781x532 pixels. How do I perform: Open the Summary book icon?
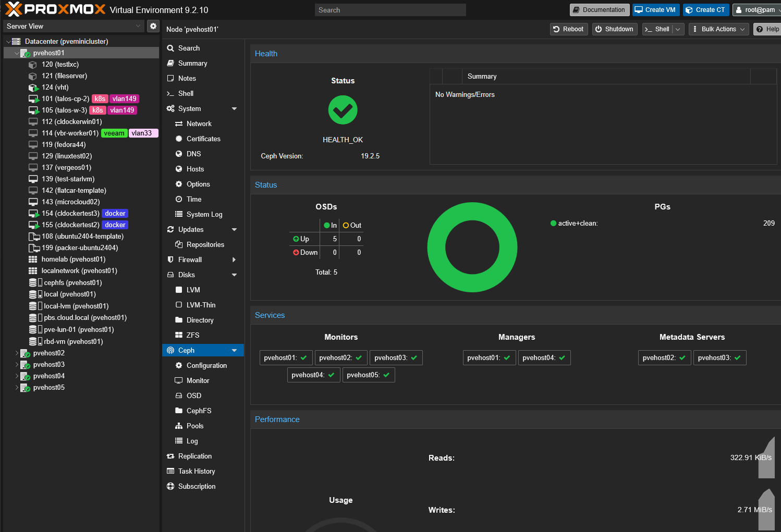170,63
